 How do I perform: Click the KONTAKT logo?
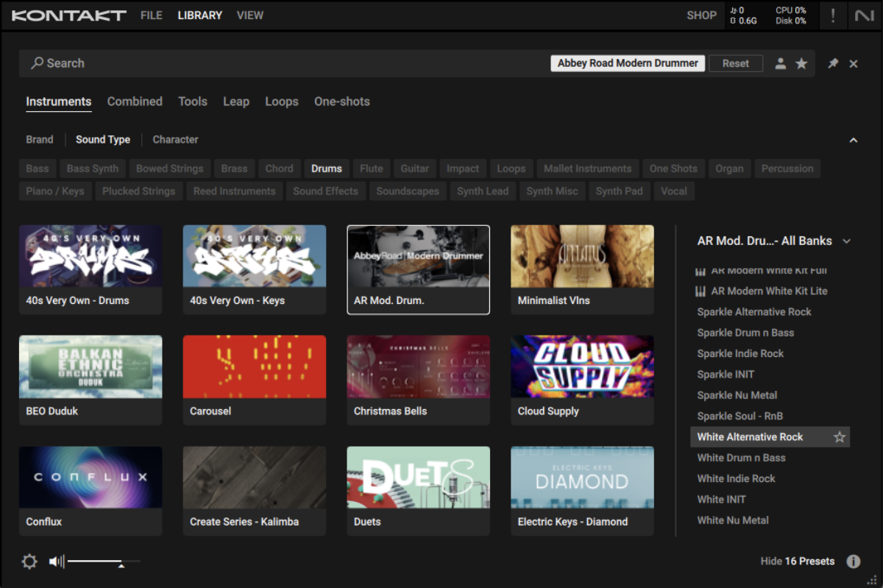(x=69, y=15)
